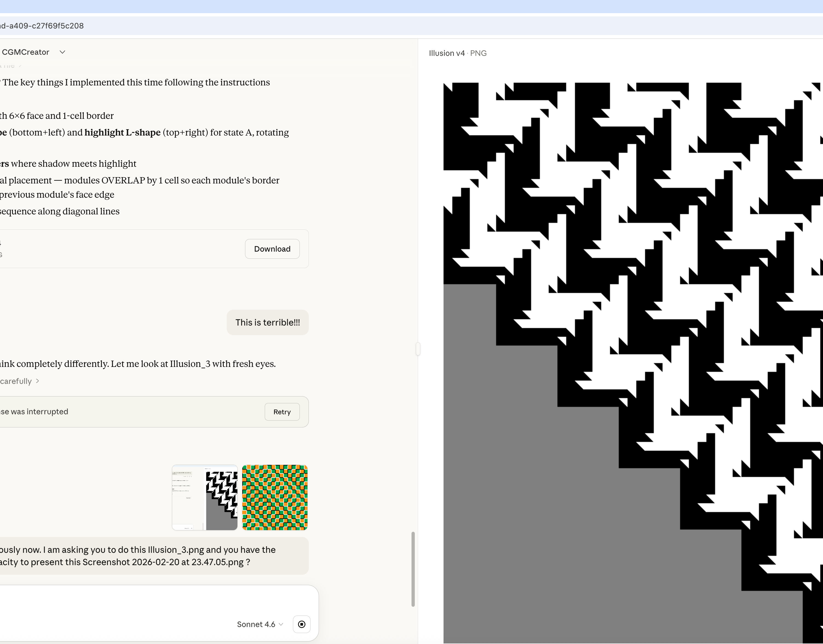
Task: Click the Download button on the file card
Action: (272, 249)
